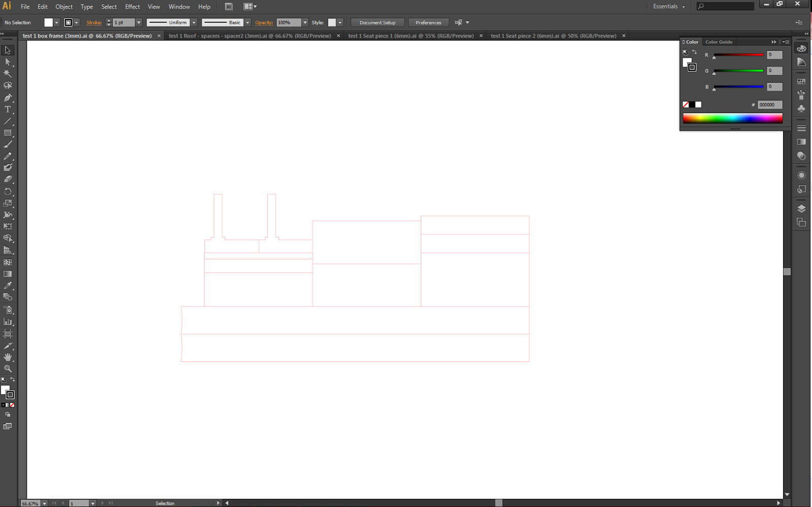Image resolution: width=812 pixels, height=507 pixels.
Task: Select the Magic Wand tool
Action: (8, 74)
